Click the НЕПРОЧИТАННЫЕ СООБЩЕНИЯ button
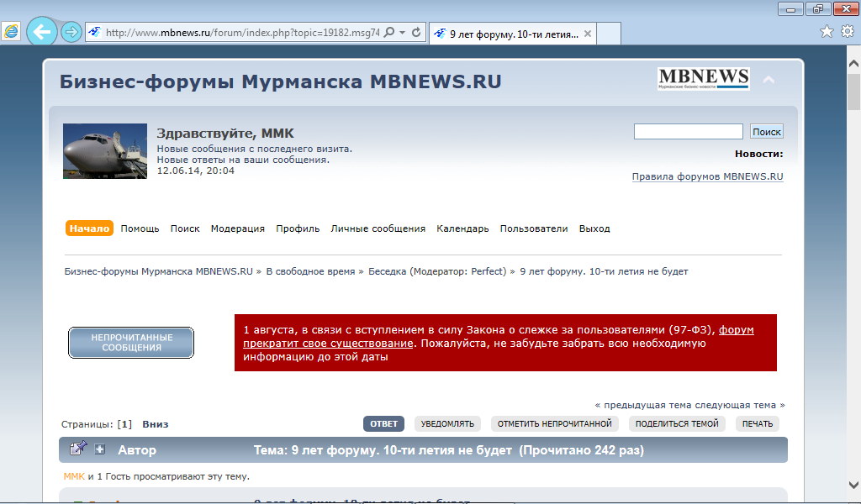Image resolution: width=861 pixels, height=504 pixels. click(x=131, y=343)
